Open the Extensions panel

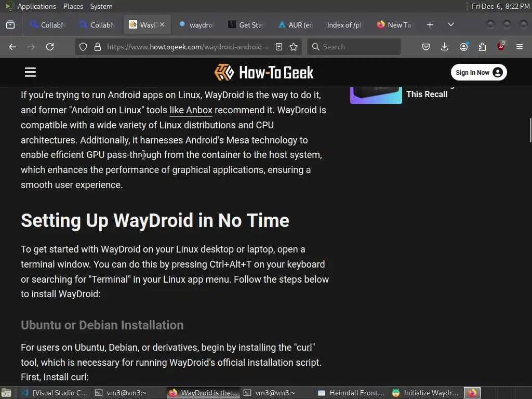pyautogui.click(x=482, y=47)
